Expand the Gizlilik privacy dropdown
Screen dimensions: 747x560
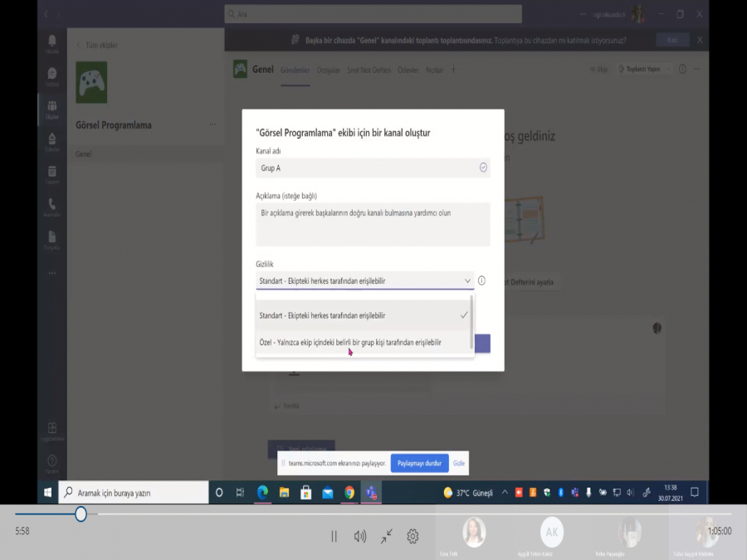click(x=365, y=281)
